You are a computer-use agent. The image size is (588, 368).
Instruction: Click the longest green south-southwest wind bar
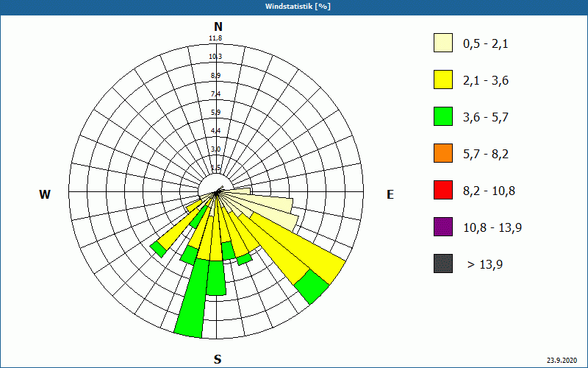click(193, 299)
